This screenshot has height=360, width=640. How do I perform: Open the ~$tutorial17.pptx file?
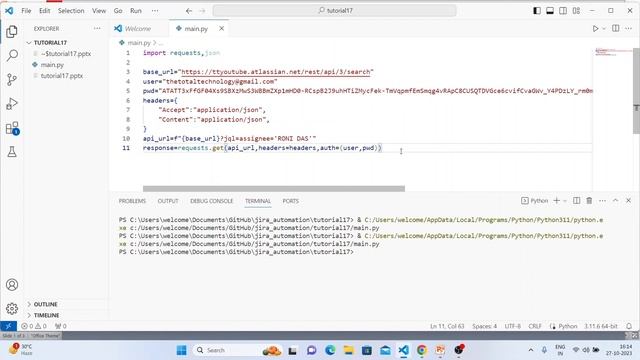pyautogui.click(x=66, y=53)
